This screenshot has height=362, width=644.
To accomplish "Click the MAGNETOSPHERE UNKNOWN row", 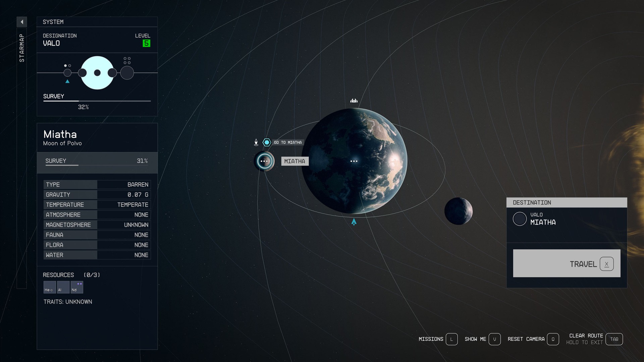I will click(97, 225).
